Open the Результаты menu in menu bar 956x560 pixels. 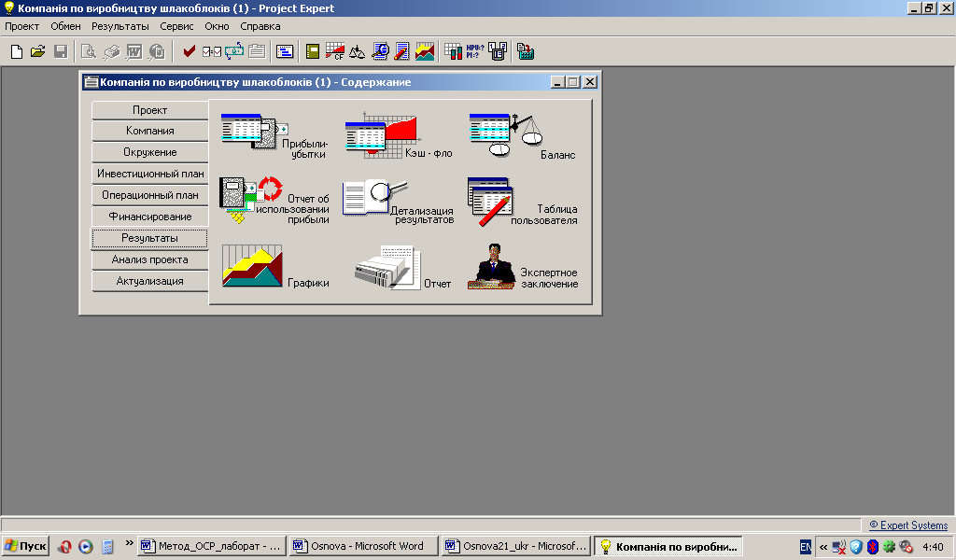tap(120, 26)
